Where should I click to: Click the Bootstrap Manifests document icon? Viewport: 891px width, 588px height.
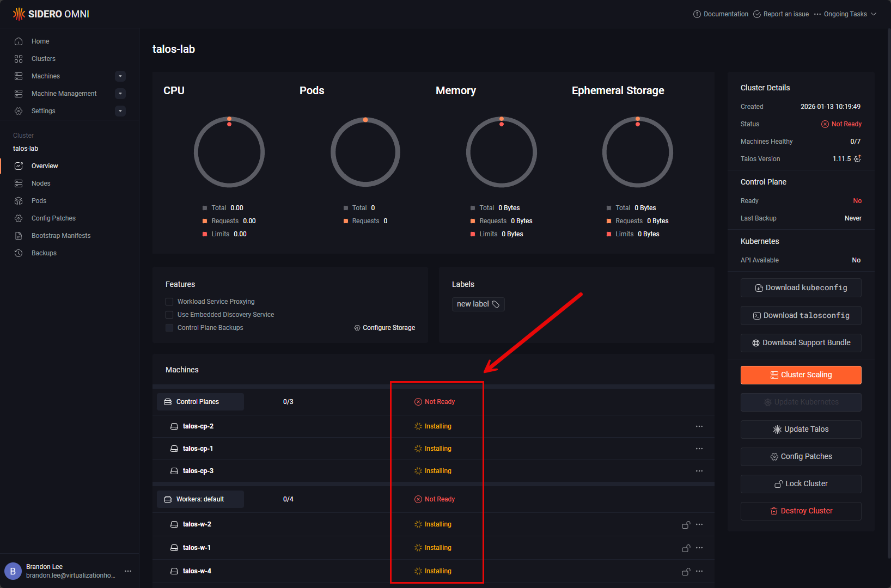point(19,236)
